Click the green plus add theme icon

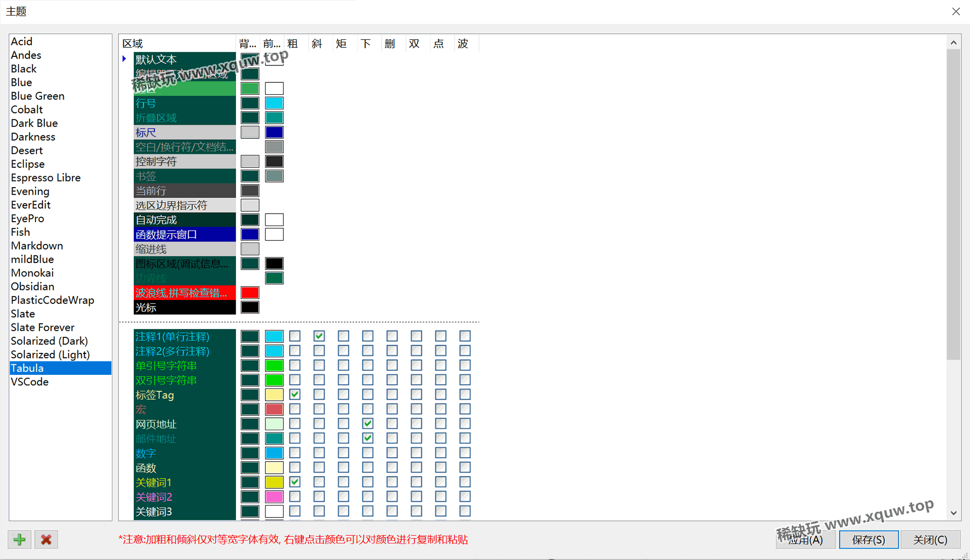click(x=20, y=540)
